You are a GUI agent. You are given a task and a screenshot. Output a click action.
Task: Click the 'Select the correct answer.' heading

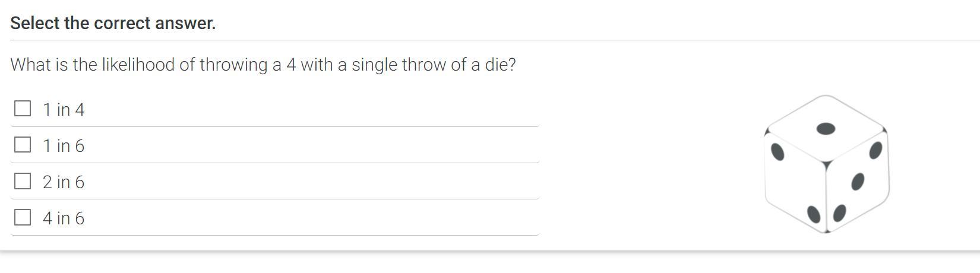click(113, 23)
